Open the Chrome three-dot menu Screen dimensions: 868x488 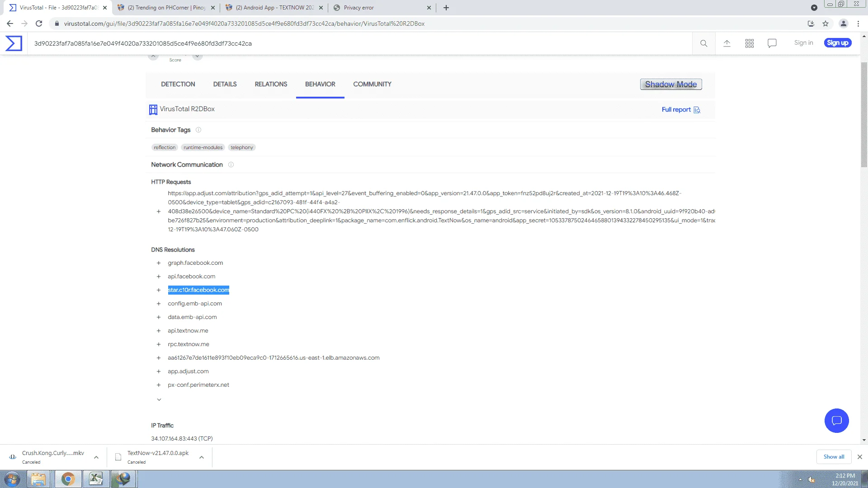click(x=858, y=23)
